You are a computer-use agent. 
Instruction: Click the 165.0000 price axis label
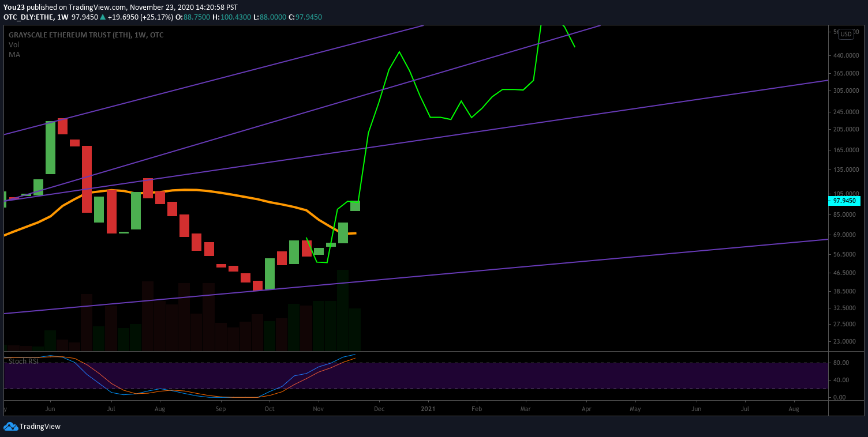pyautogui.click(x=846, y=150)
